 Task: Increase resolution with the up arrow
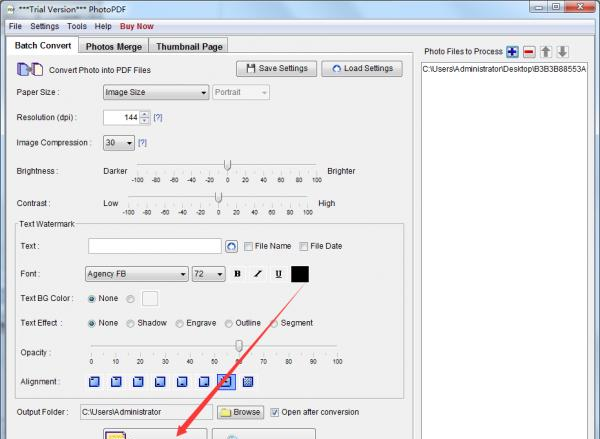[144, 114]
